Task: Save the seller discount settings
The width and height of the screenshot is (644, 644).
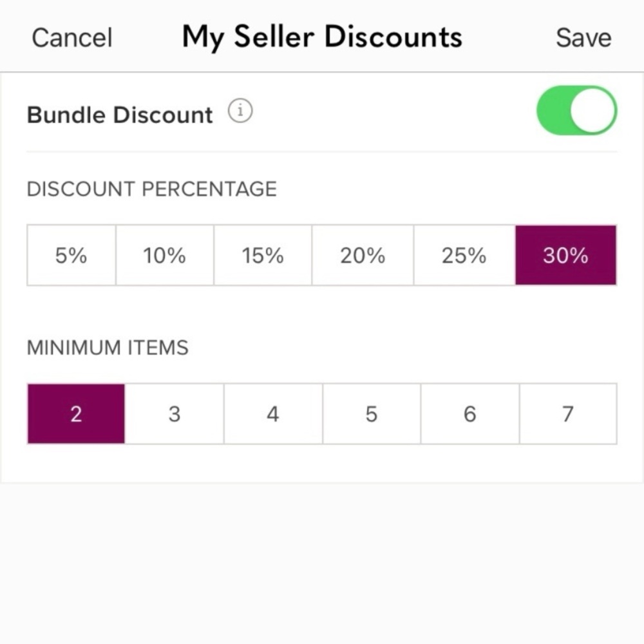Action: [583, 37]
